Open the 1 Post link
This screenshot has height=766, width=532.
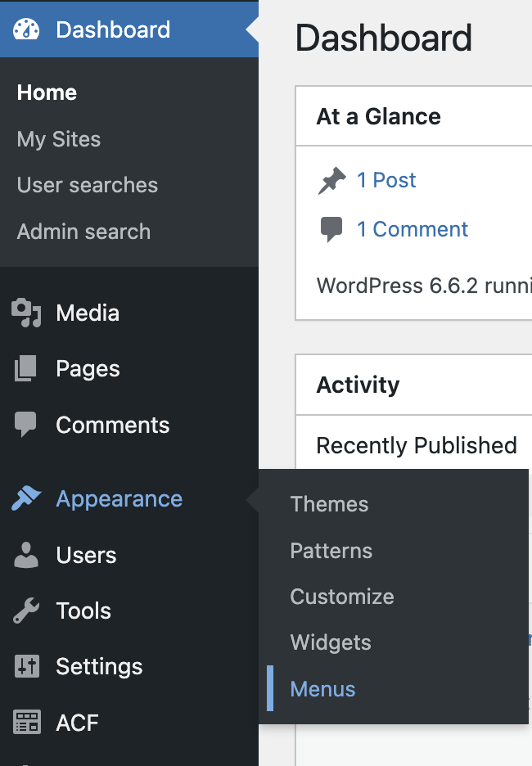click(386, 180)
